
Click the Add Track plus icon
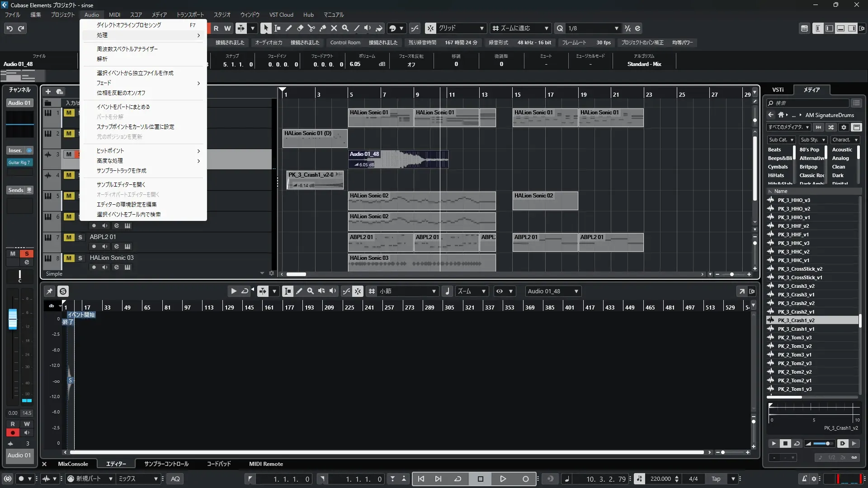coord(48,91)
